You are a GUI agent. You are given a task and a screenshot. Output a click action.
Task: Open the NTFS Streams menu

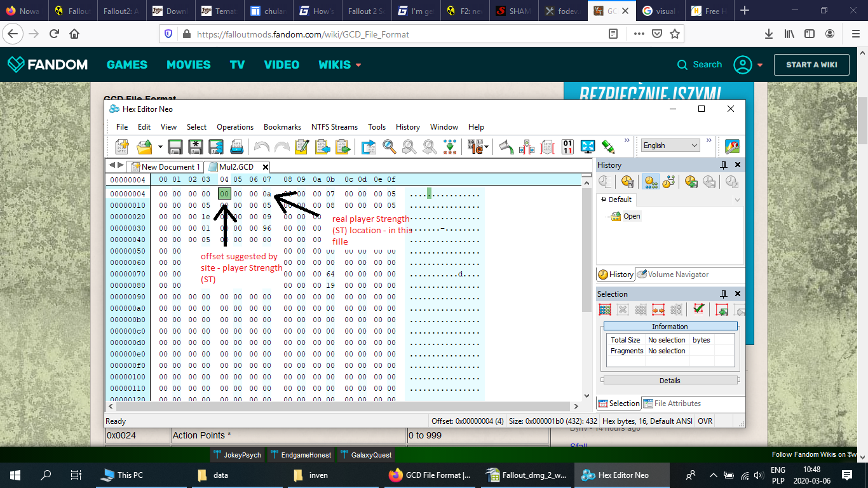[x=334, y=126]
